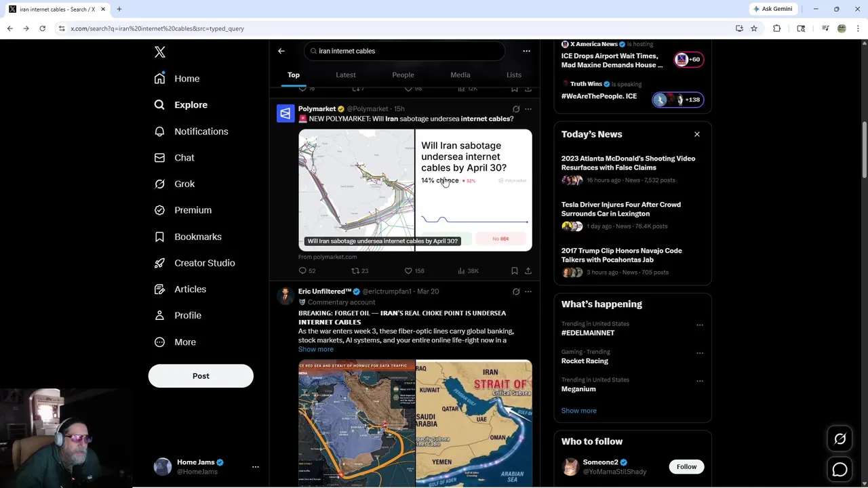Reload the page in browser toolbar
Screen dimensions: 868x488
pos(42,28)
